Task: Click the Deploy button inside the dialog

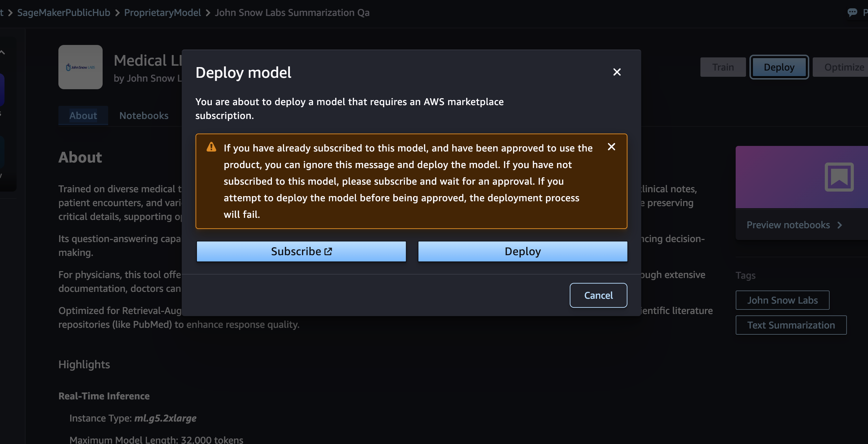Action: tap(522, 251)
